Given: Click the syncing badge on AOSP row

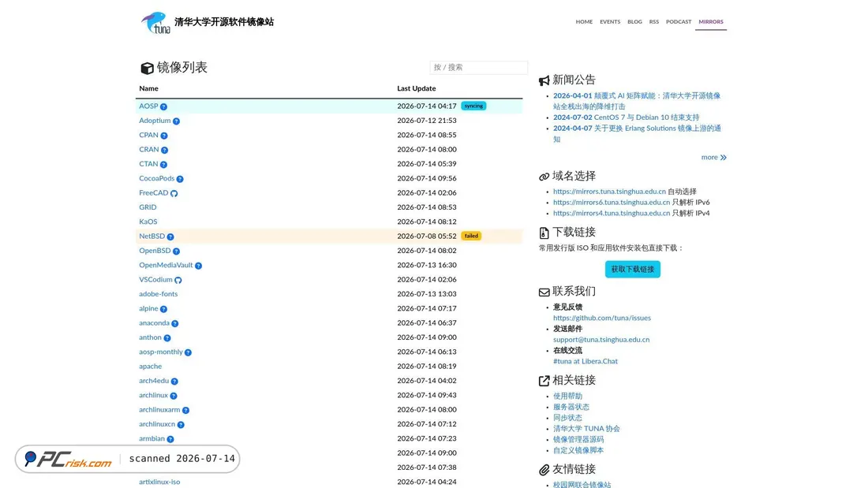Looking at the screenshot, I should 473,106.
